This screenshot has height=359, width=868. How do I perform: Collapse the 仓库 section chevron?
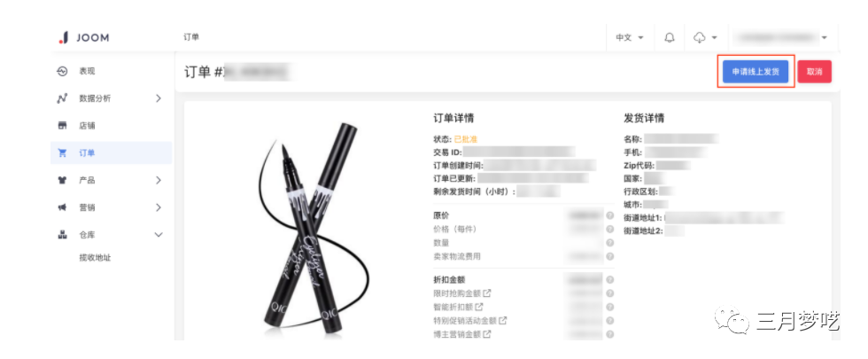(x=159, y=234)
